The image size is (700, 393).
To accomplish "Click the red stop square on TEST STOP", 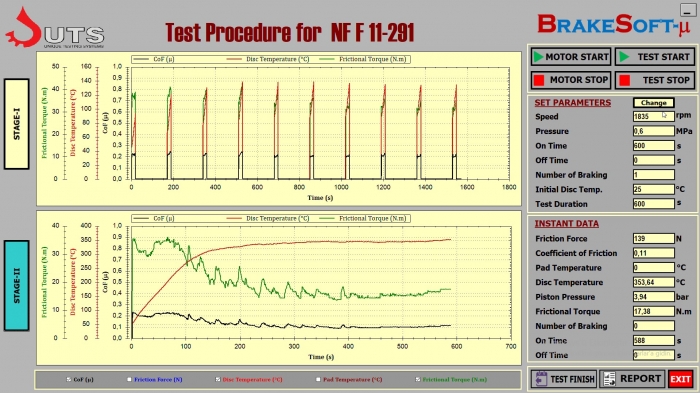I will [625, 80].
